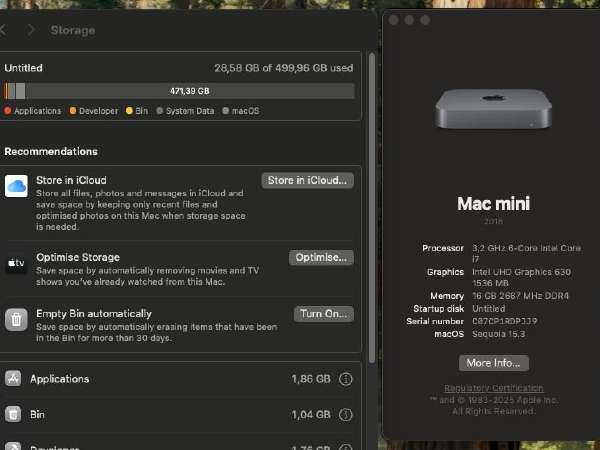Click the Untitled disk name heading
Viewport: 600px width, 450px height.
tap(23, 68)
